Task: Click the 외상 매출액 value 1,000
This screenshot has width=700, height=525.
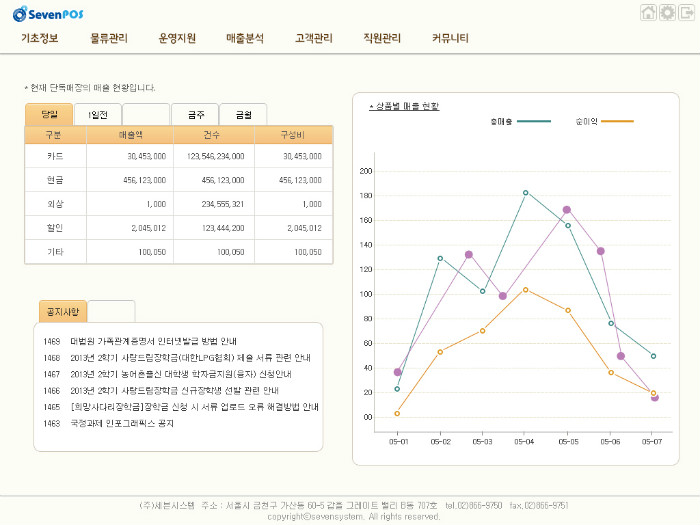Action: pos(156,204)
